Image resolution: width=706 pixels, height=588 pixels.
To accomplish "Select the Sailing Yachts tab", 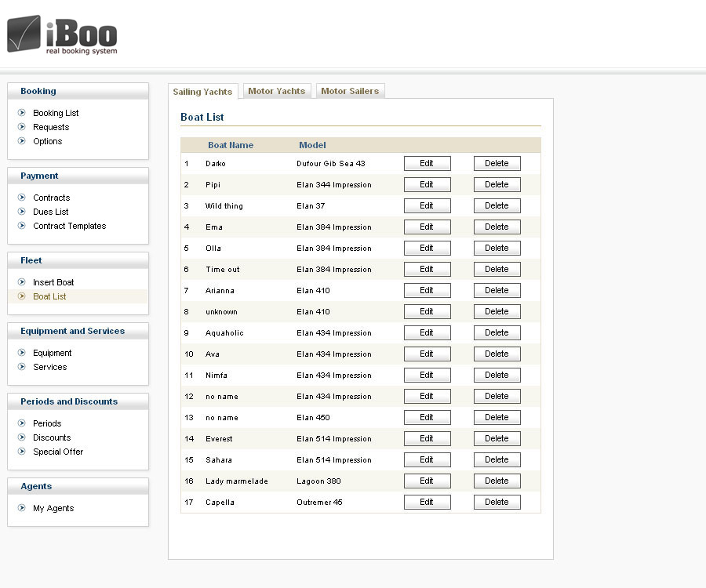I will [x=202, y=92].
